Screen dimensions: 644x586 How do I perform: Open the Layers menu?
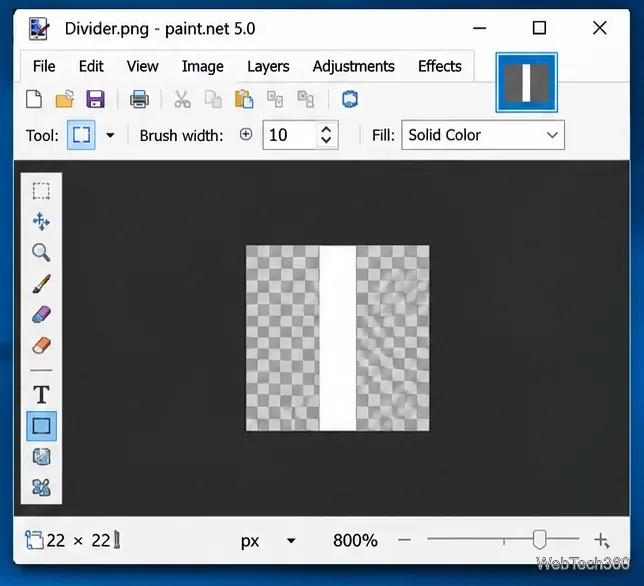[268, 66]
